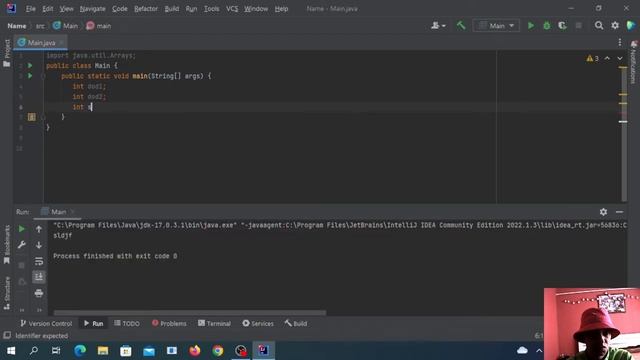
Task: Click the stop icon in top toolbar
Action: pos(578,26)
